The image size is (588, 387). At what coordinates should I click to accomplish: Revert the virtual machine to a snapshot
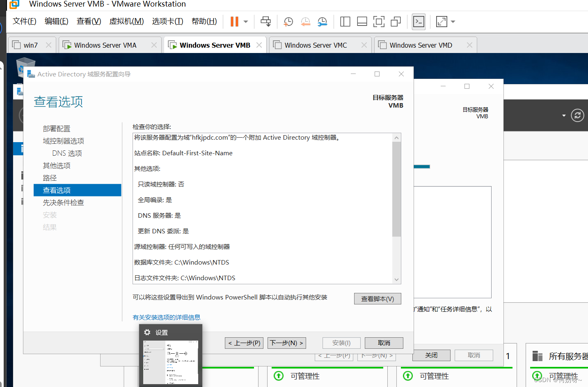[x=306, y=22]
